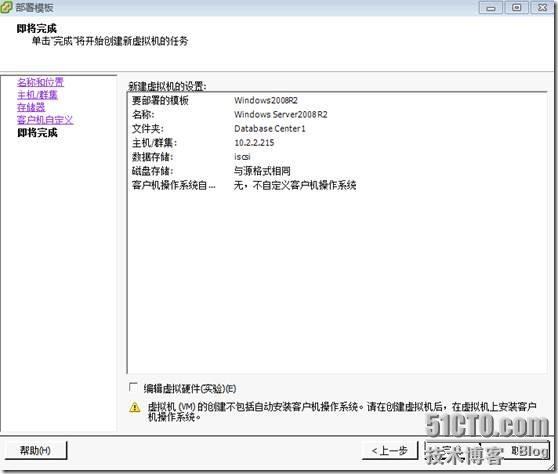
Task: Open the 存储器 step link
Action: click(31, 107)
